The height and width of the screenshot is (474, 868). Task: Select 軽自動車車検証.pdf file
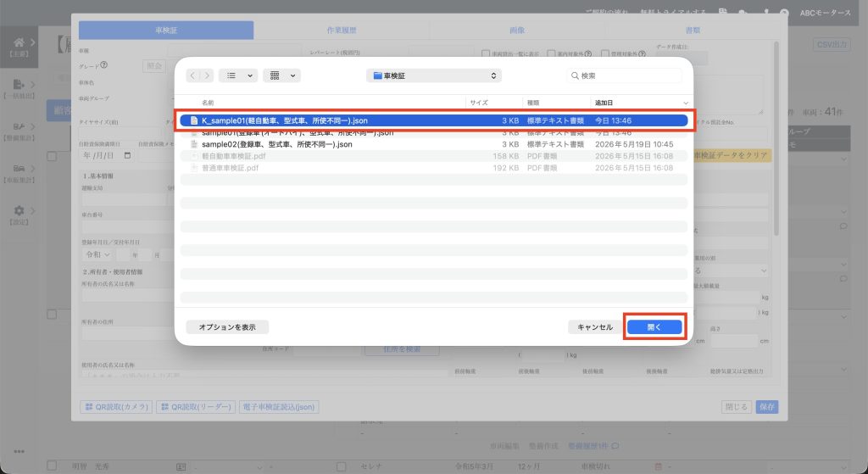[x=434, y=156]
